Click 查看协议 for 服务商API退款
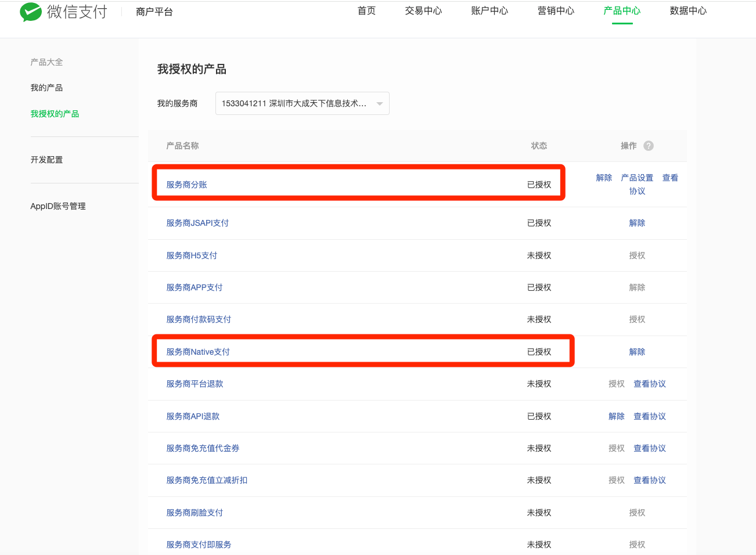This screenshot has height=555, width=756. click(650, 416)
